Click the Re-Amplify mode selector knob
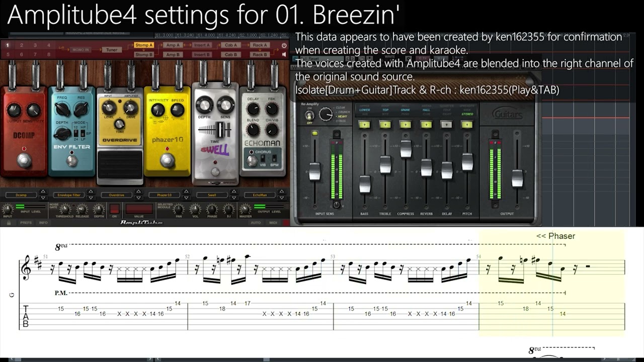The image size is (644, 362). pyautogui.click(x=327, y=114)
